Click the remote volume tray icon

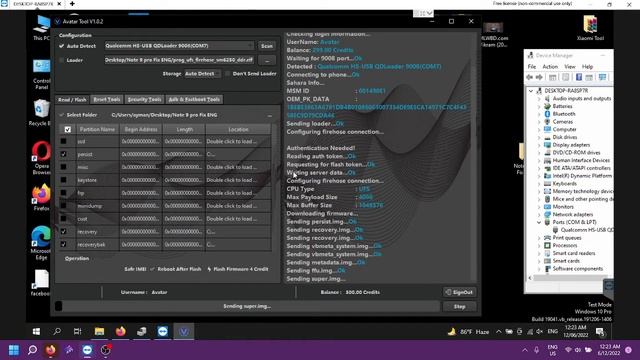coord(540,332)
